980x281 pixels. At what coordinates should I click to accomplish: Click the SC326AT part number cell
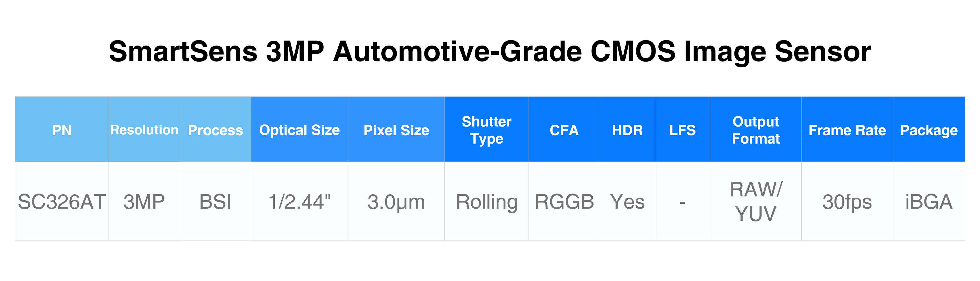62,201
